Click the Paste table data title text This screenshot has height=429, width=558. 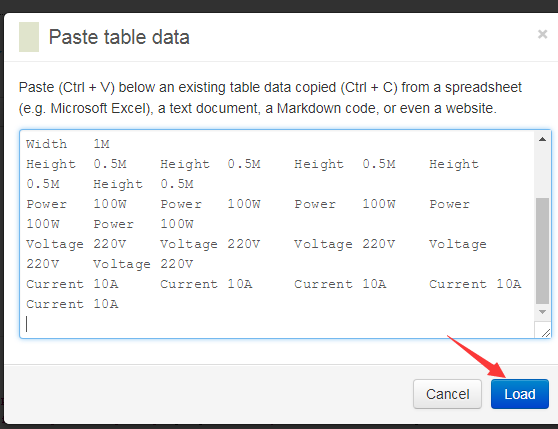tap(119, 37)
